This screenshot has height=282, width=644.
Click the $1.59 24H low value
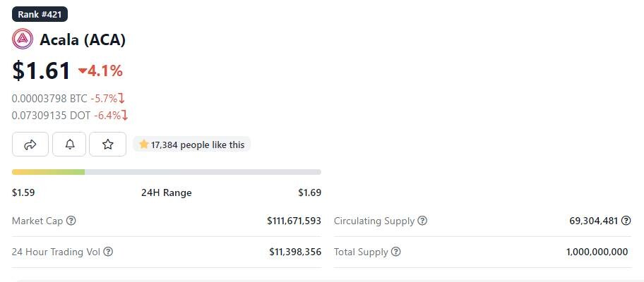[23, 192]
